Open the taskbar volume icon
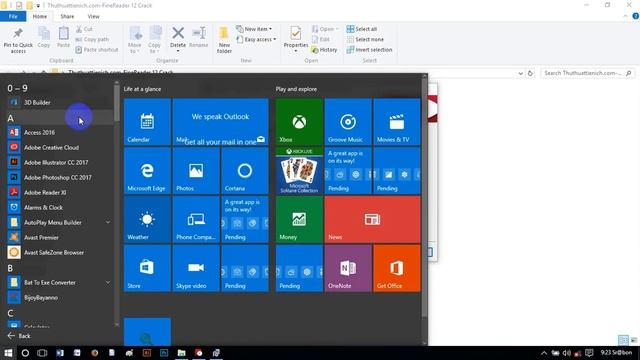Viewport: 640px width, 360px height. click(567, 353)
